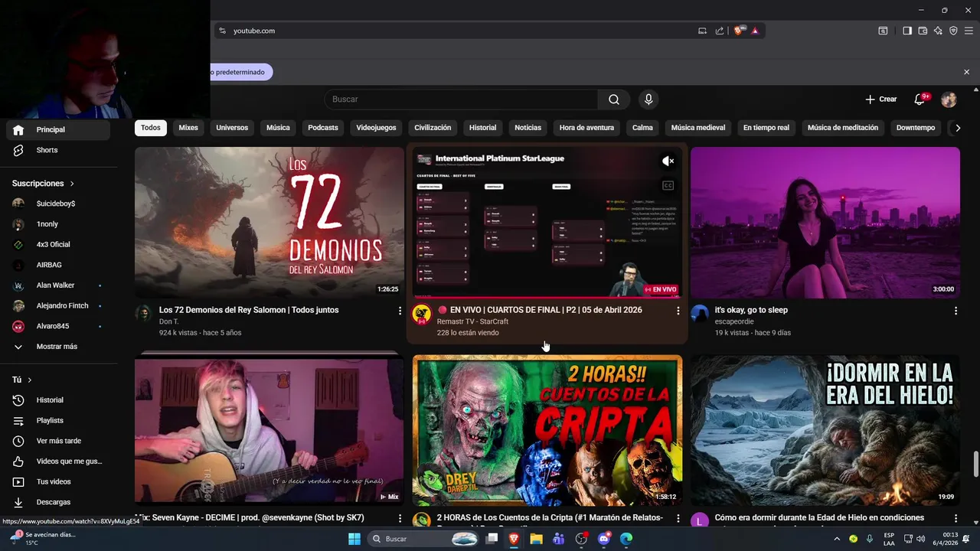Open the 4x3 Oficial subscription channel
Viewport: 980px width, 551px height.
[58, 244]
